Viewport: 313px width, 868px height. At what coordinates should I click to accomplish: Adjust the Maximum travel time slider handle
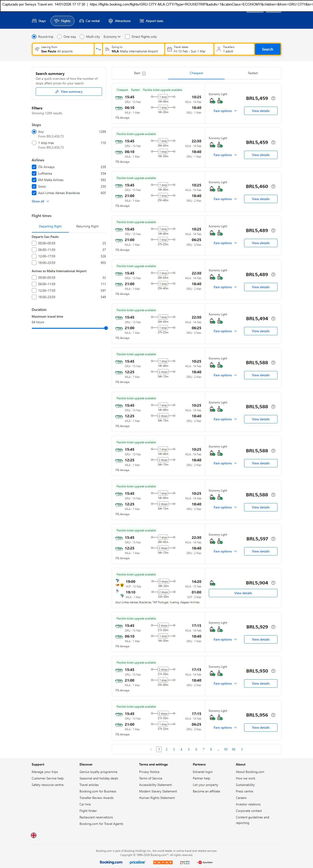(x=106, y=328)
